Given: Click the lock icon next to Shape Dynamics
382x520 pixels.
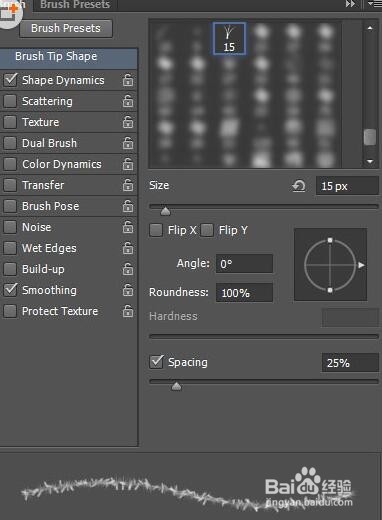Looking at the screenshot, I should tap(128, 80).
